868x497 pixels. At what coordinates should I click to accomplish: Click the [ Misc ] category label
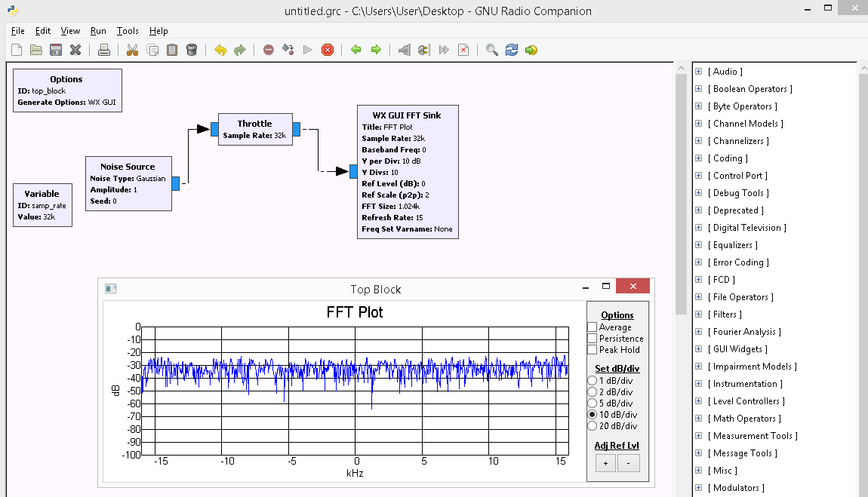(x=722, y=471)
